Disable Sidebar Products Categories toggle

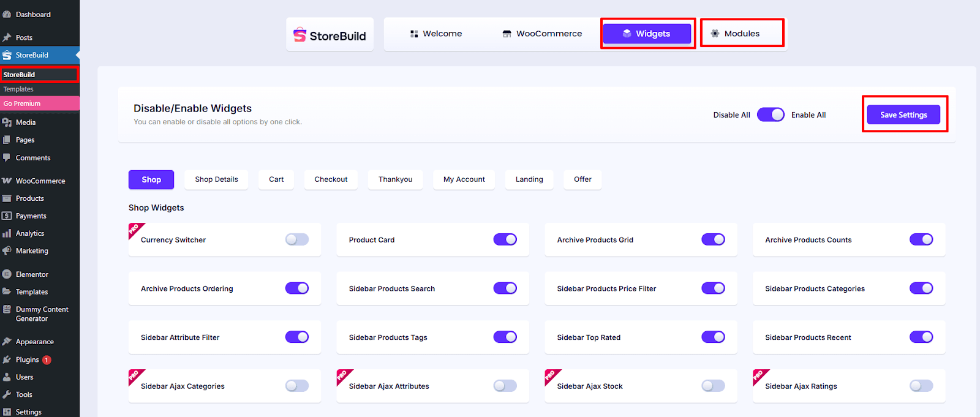(x=921, y=288)
